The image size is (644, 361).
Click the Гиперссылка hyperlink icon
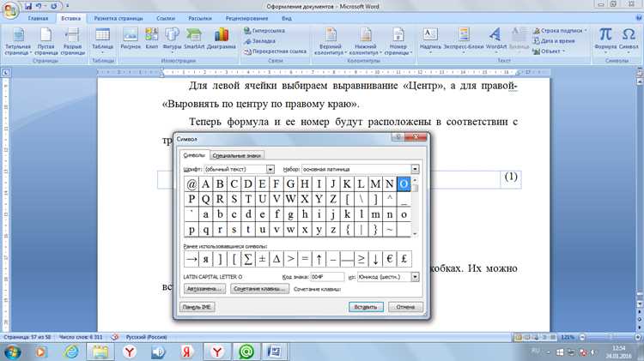coord(247,31)
